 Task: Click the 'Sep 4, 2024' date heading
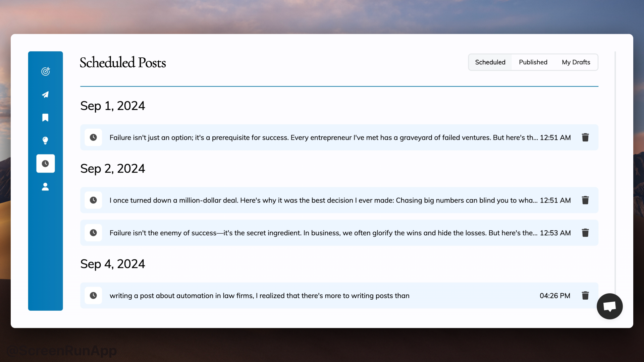click(x=113, y=264)
